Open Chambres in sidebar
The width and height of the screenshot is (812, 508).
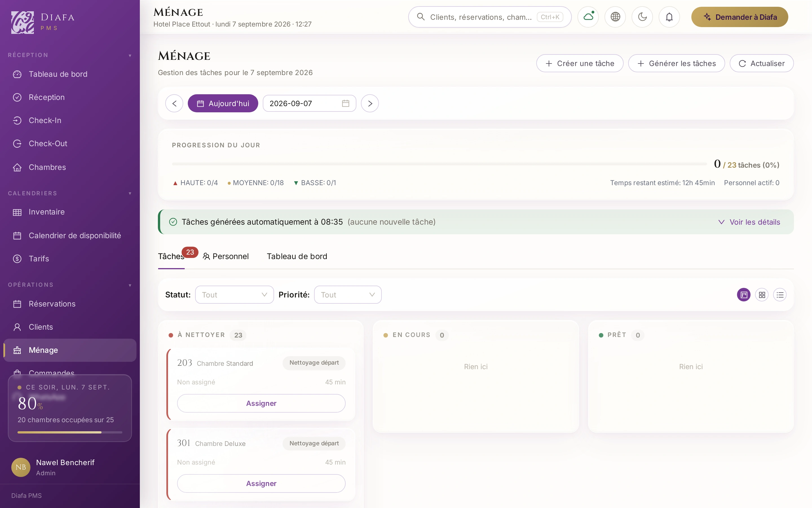(x=70, y=167)
